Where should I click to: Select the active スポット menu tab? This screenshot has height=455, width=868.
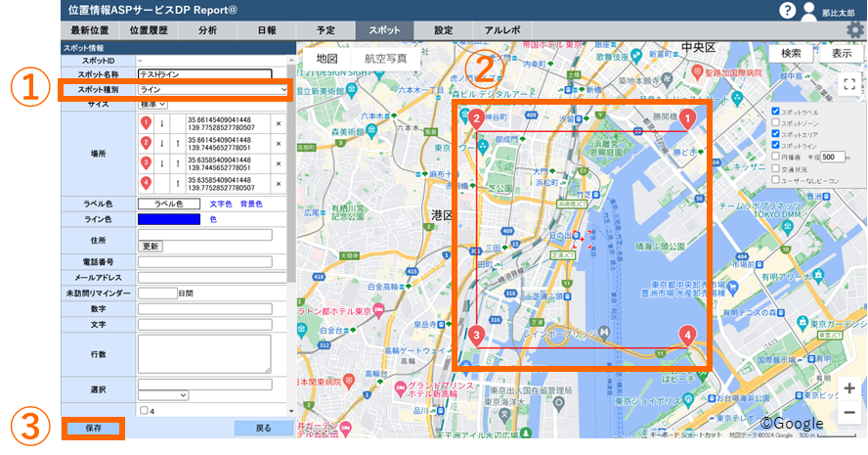pyautogui.click(x=385, y=30)
